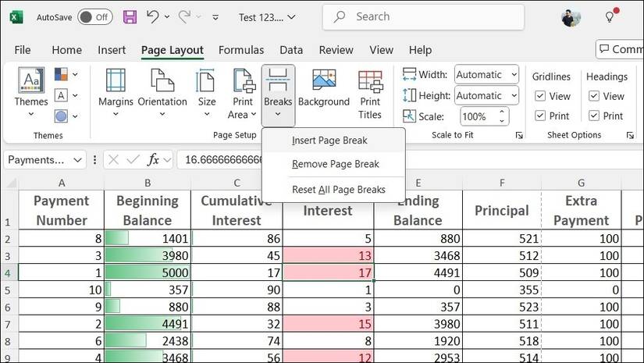Open the Comments button

pos(620,49)
